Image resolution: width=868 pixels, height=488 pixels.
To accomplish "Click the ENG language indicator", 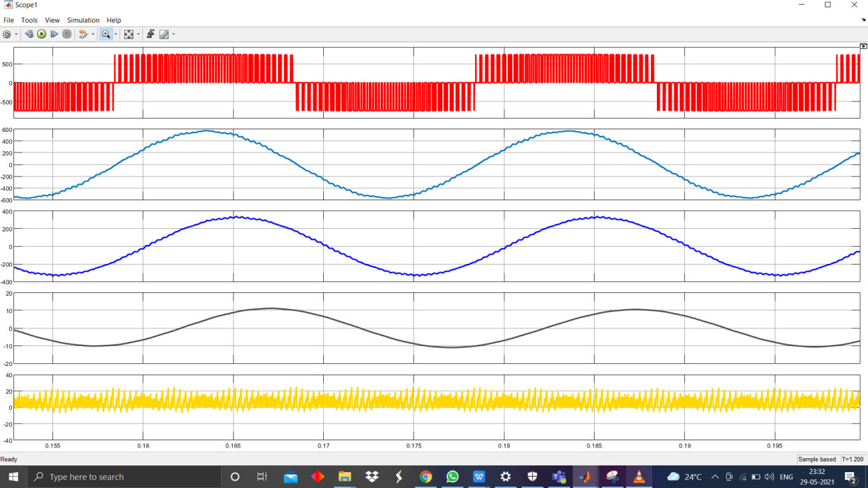I will 786,477.
